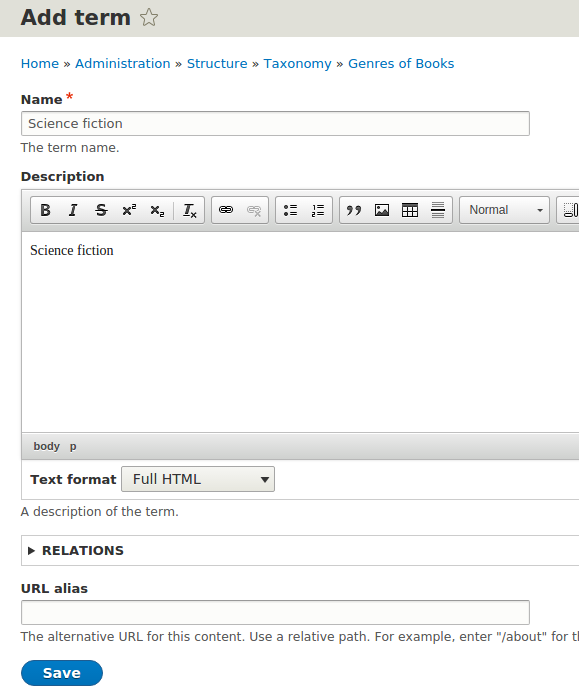The image size is (579, 692).
Task: Add this page to shortcuts with star
Action: point(149,18)
